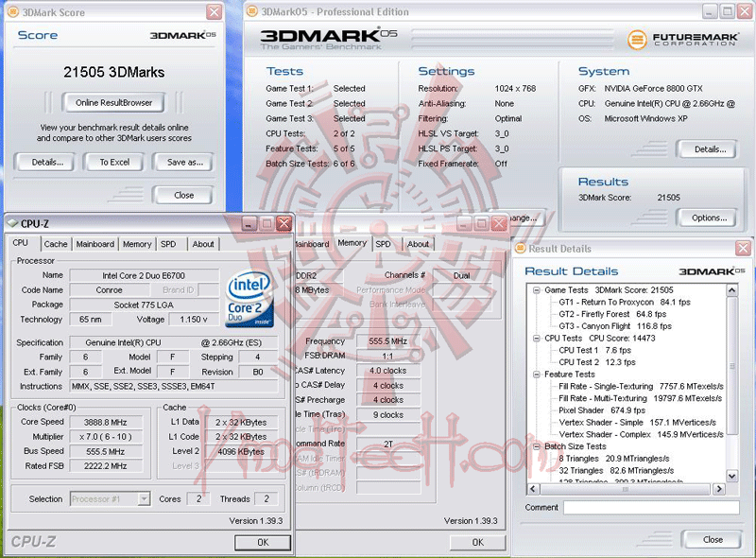
Task: Close the 3DMark Score dialog via Close button
Action: (183, 195)
